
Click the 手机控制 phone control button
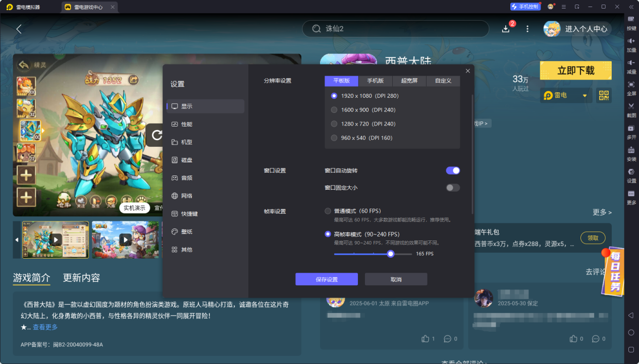[525, 7]
